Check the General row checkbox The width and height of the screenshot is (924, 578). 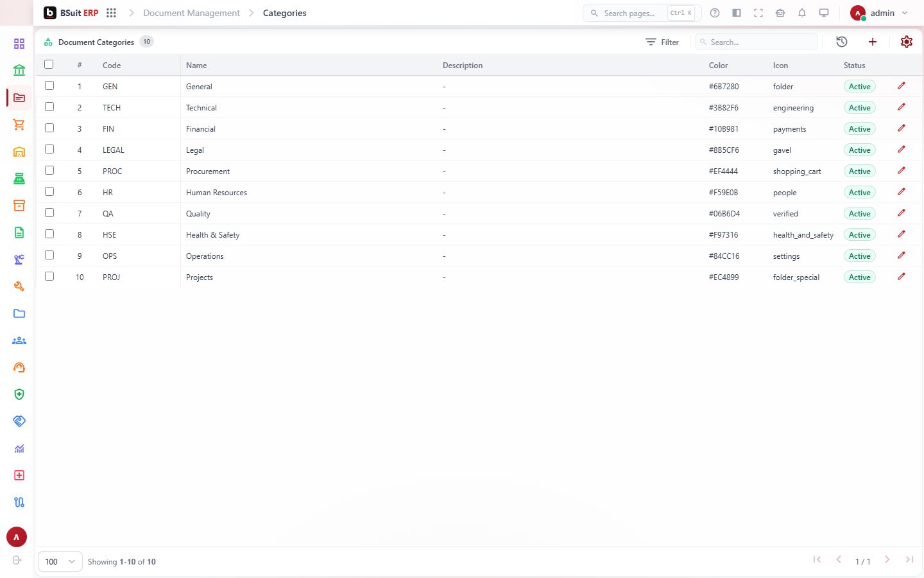coord(49,85)
